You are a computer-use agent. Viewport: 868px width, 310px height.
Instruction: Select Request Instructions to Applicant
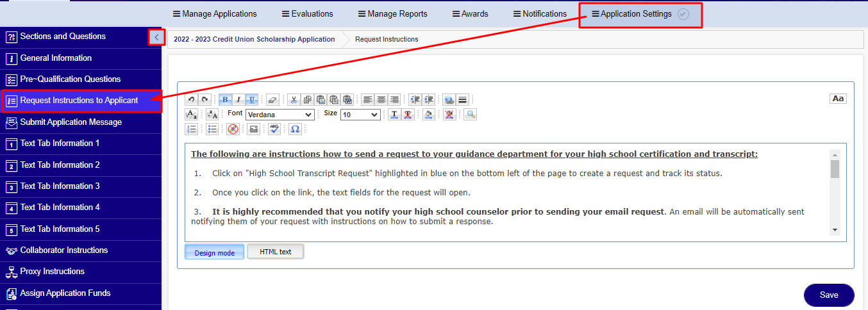pyautogui.click(x=81, y=101)
